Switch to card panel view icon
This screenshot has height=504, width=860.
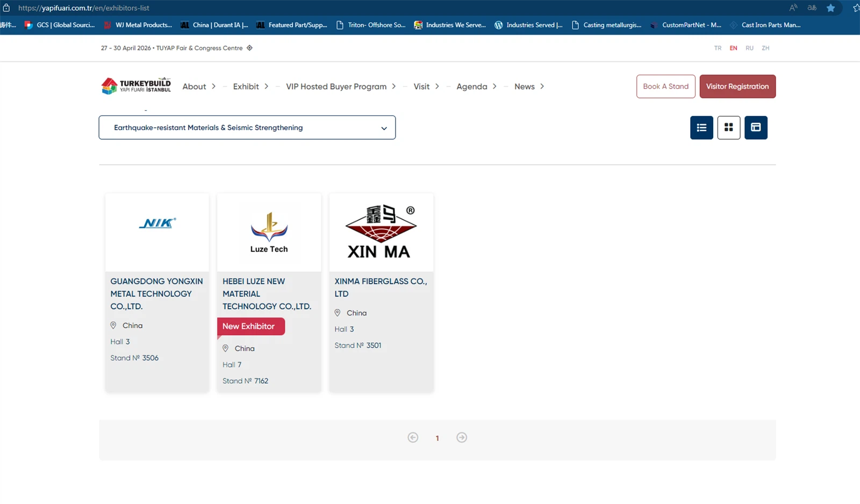756,127
